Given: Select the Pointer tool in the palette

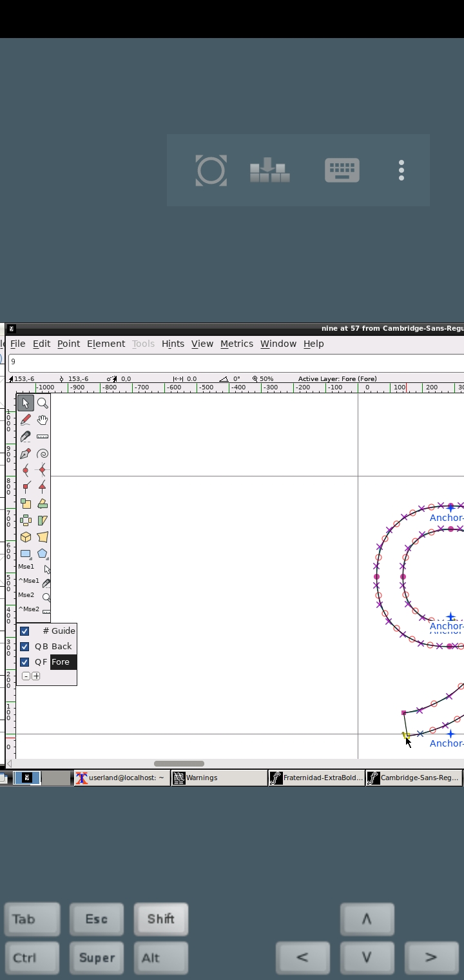Looking at the screenshot, I should (26, 403).
